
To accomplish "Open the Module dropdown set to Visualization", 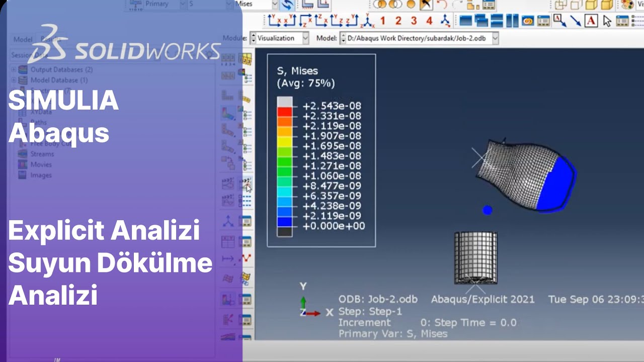I will [279, 38].
